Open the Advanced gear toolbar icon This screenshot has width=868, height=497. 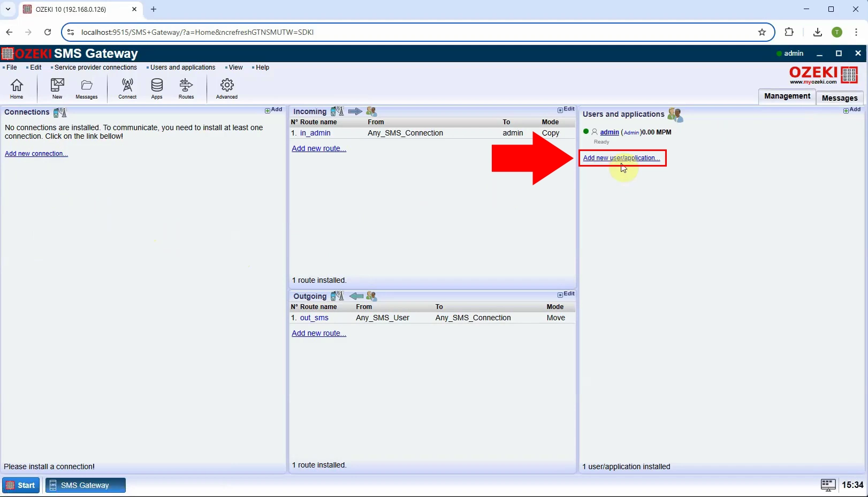pyautogui.click(x=227, y=88)
